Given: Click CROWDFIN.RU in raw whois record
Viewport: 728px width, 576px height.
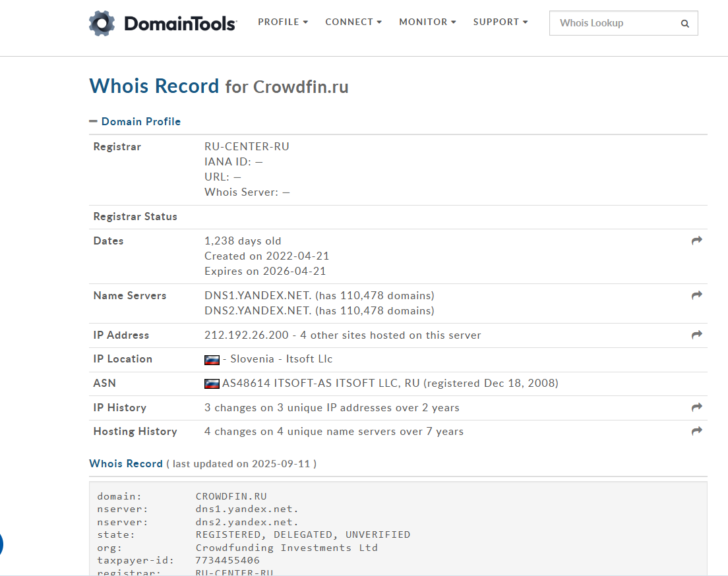Looking at the screenshot, I should tap(231, 497).
